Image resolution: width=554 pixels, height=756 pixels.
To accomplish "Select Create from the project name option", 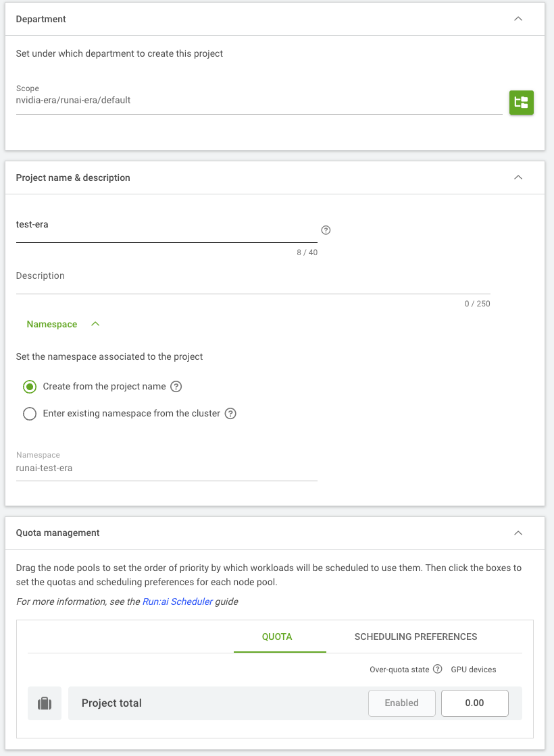I will [x=30, y=386].
